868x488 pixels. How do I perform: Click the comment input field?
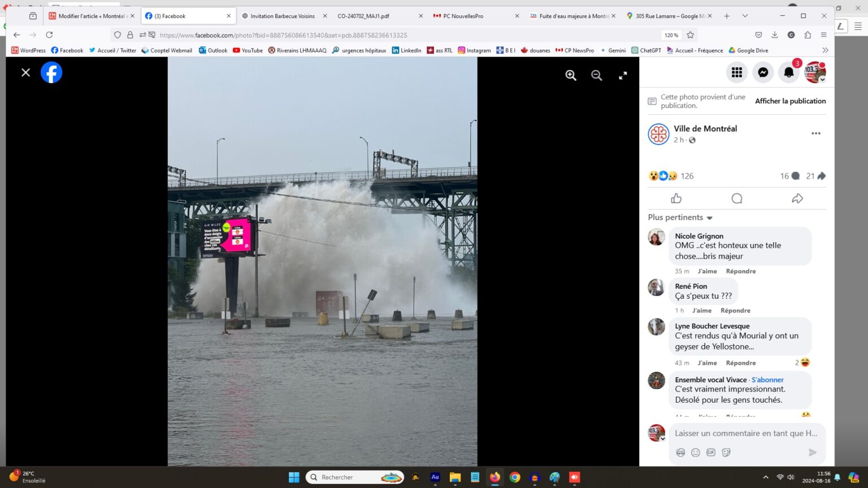coord(745,433)
